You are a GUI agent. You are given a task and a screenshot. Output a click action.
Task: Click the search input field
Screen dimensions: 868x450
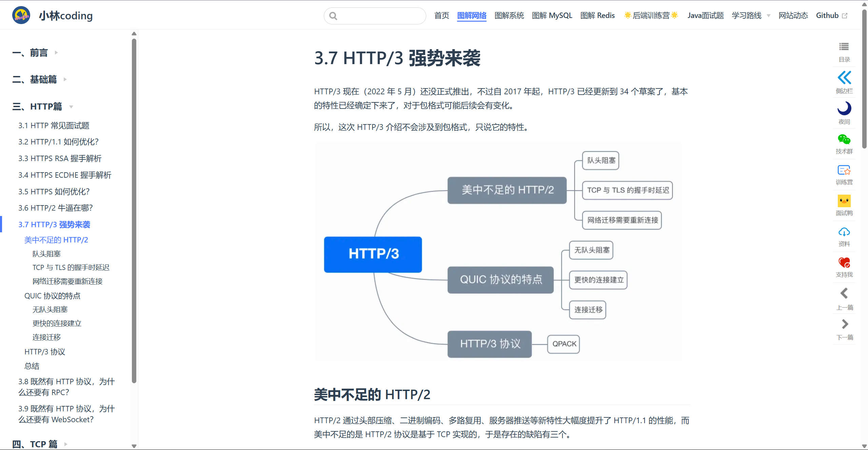tap(380, 16)
